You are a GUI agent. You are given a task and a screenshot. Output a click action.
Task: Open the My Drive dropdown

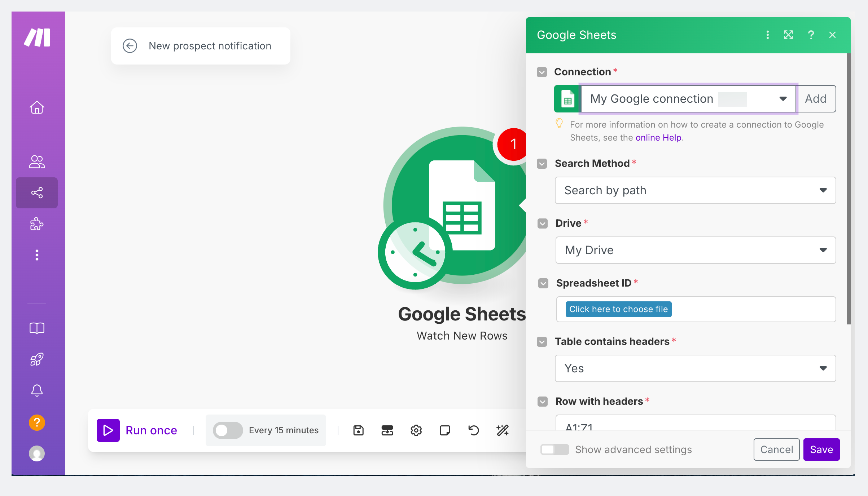click(x=696, y=250)
